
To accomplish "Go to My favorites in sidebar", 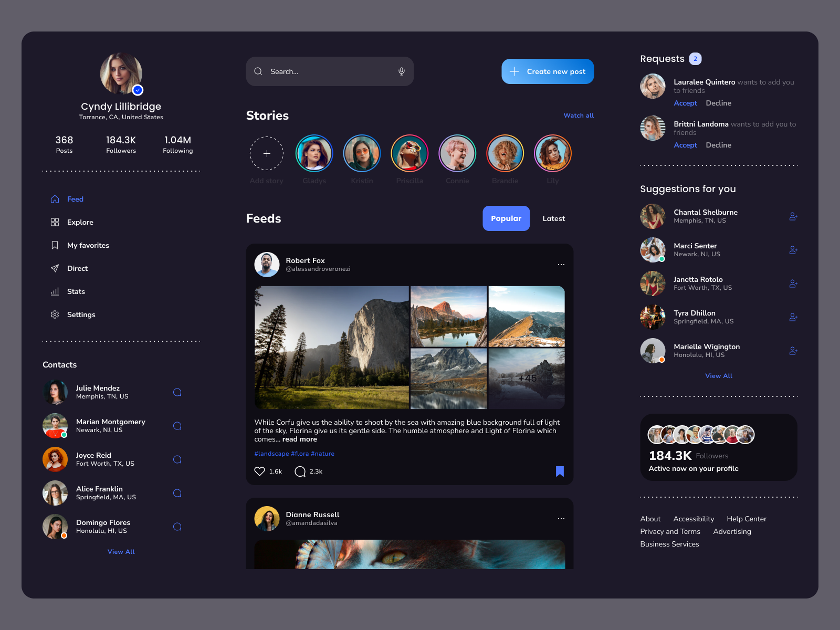I will point(88,245).
